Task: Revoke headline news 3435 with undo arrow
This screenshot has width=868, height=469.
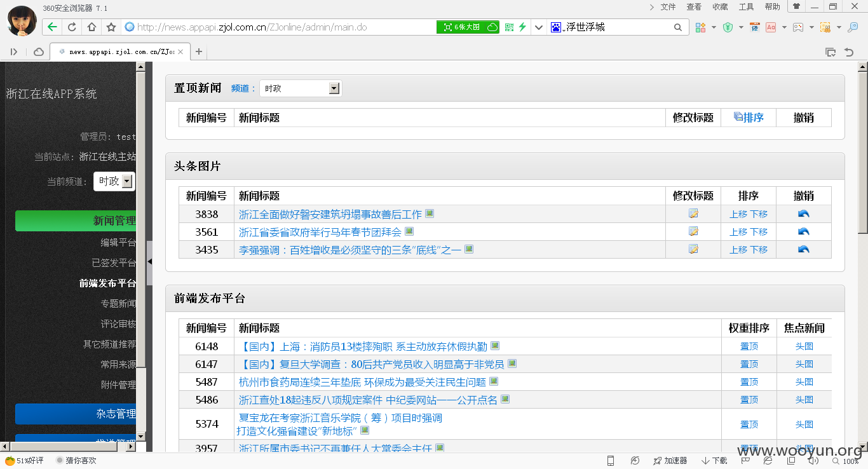Action: click(x=804, y=250)
